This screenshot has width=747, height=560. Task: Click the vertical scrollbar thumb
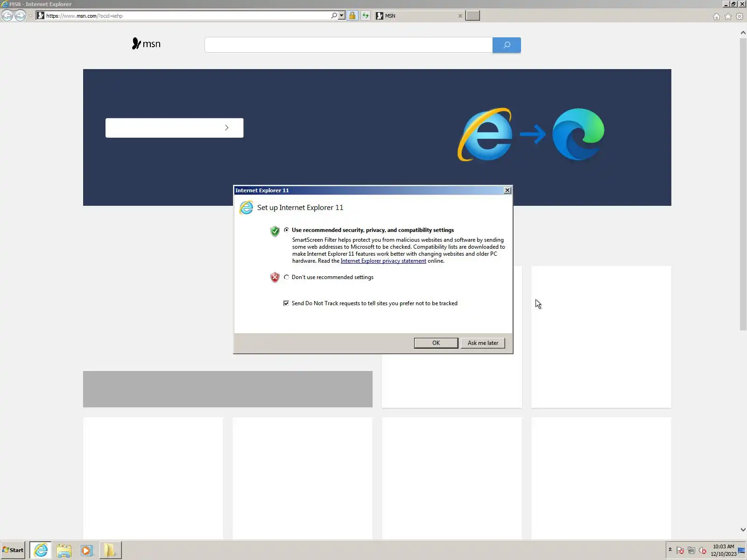tap(743, 184)
